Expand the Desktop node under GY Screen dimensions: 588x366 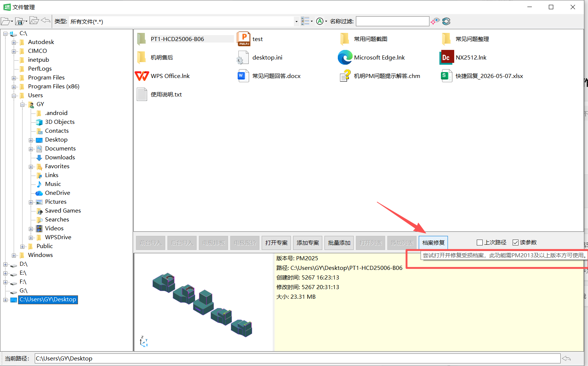(x=31, y=140)
